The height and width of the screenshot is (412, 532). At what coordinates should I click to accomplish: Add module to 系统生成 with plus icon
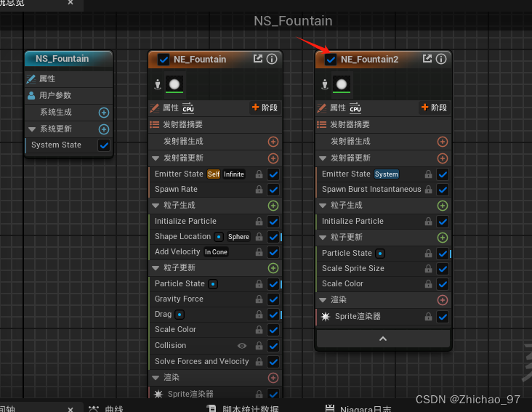coord(104,113)
